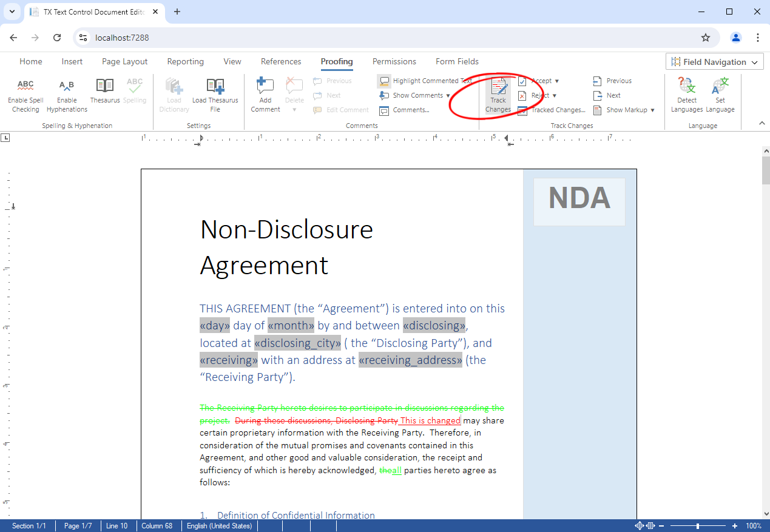Click Page 1/7 in status bar
Image resolution: width=770 pixels, height=532 pixels.
point(78,526)
